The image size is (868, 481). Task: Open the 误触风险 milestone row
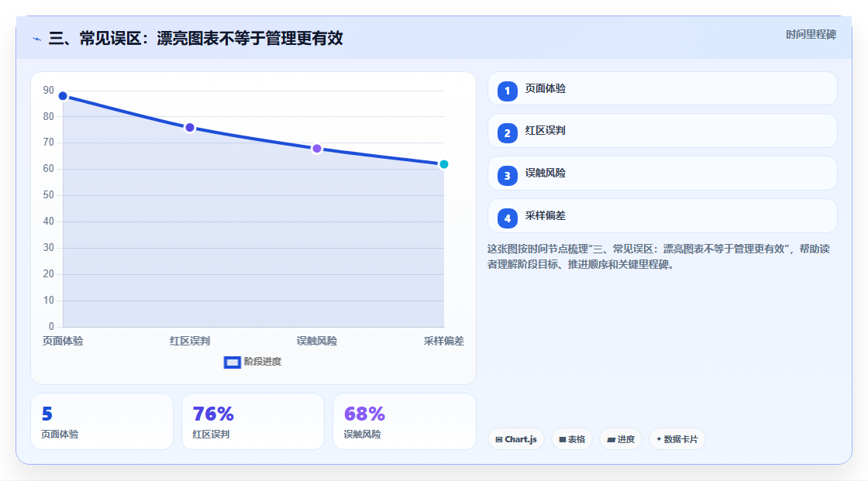pos(662,174)
